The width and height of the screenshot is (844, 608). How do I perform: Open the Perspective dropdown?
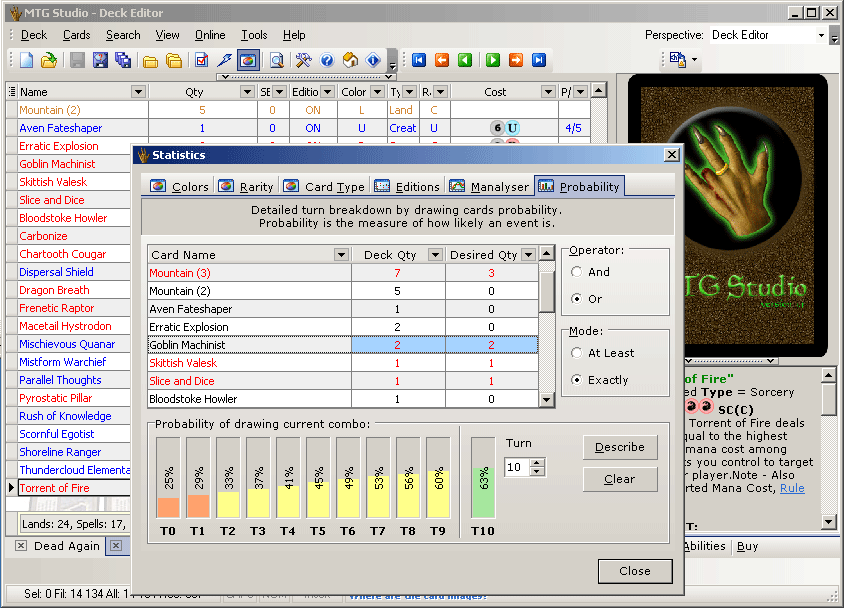click(821, 36)
